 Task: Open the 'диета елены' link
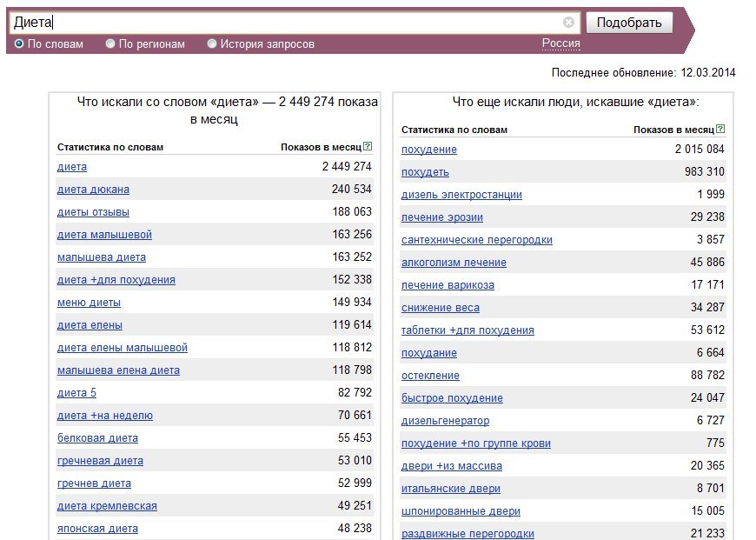90,326
